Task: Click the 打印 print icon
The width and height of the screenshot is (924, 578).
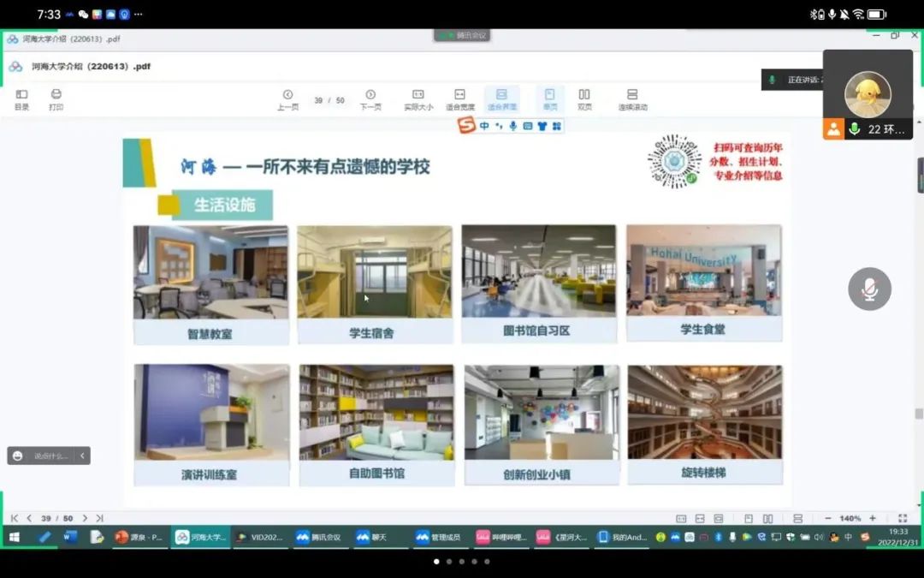Action: pyautogui.click(x=56, y=99)
